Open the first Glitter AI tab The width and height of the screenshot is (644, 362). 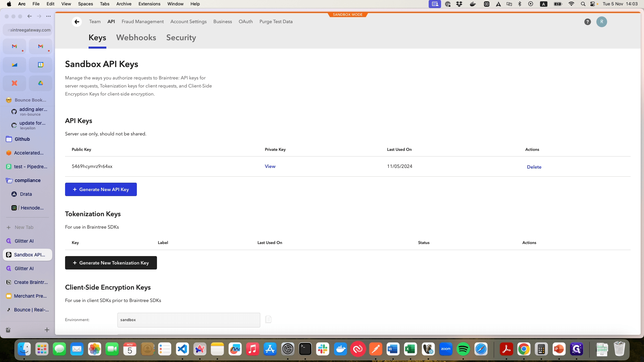pos(28,241)
